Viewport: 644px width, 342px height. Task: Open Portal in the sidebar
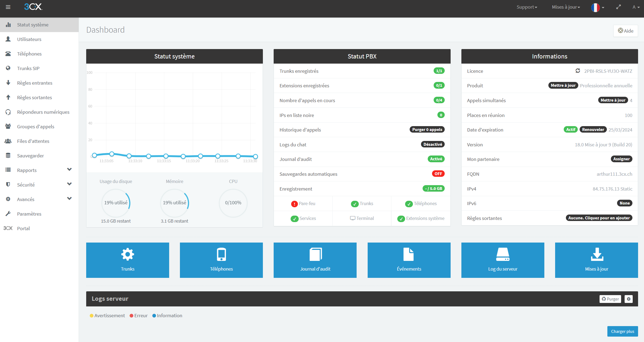(x=39, y=229)
